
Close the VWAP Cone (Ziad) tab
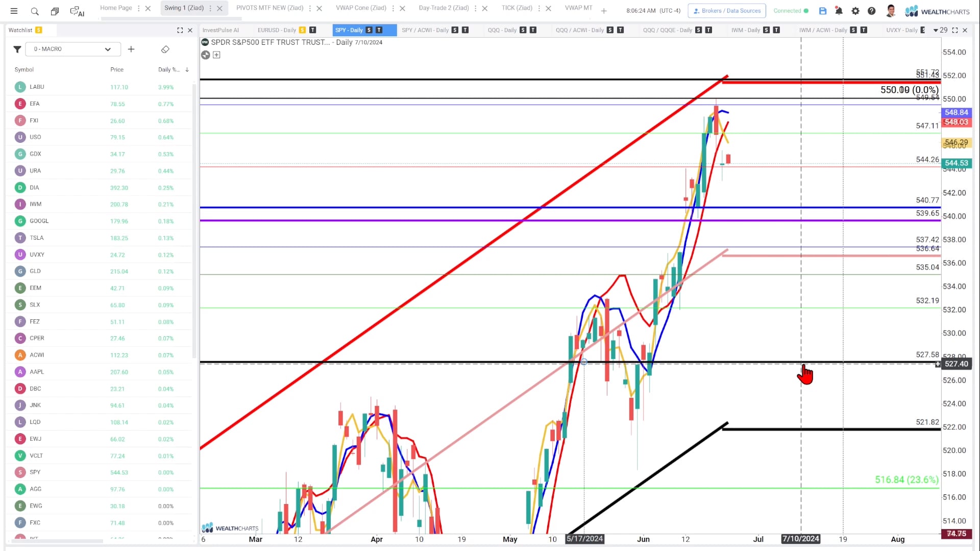(402, 8)
